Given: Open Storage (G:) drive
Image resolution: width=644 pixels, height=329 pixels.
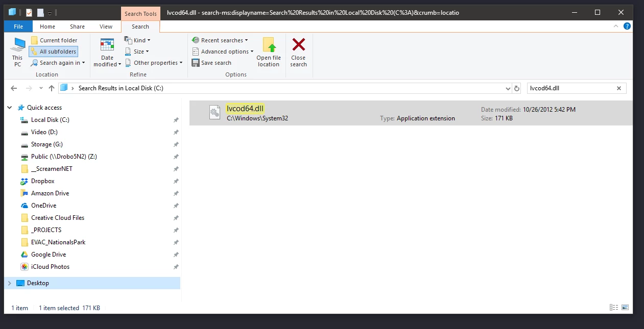Looking at the screenshot, I should tap(47, 144).
